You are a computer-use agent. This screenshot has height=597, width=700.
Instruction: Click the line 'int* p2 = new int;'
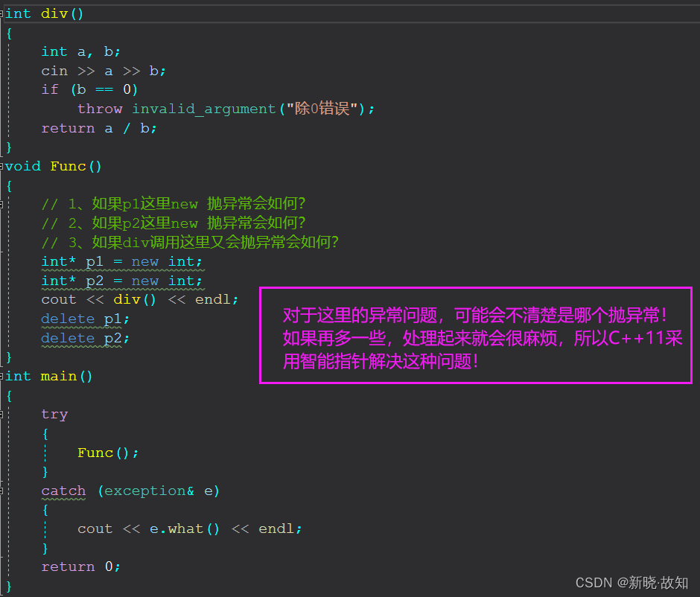click(x=122, y=281)
